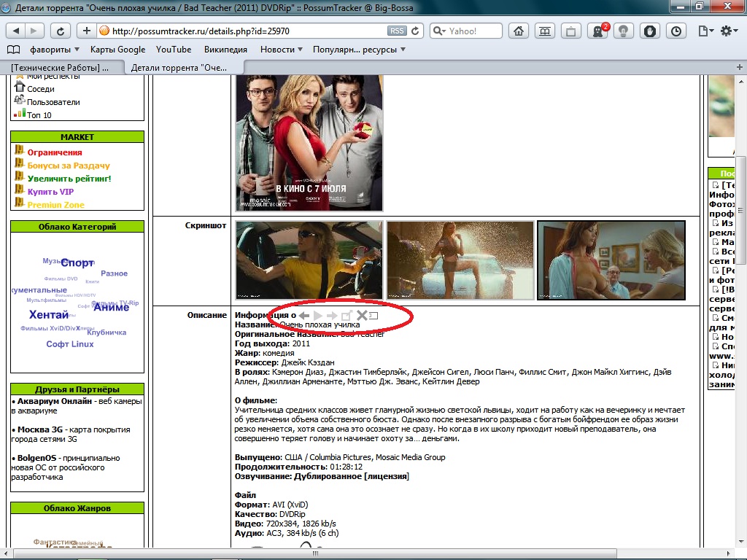The width and height of the screenshot is (747, 560).
Task: Click the light bulb extension icon
Action: (x=623, y=31)
